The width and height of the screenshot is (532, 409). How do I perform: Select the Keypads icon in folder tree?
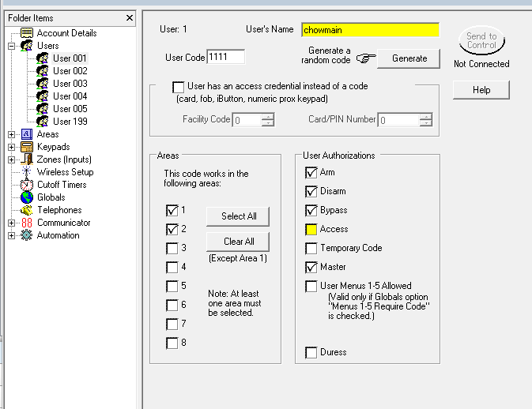click(27, 147)
